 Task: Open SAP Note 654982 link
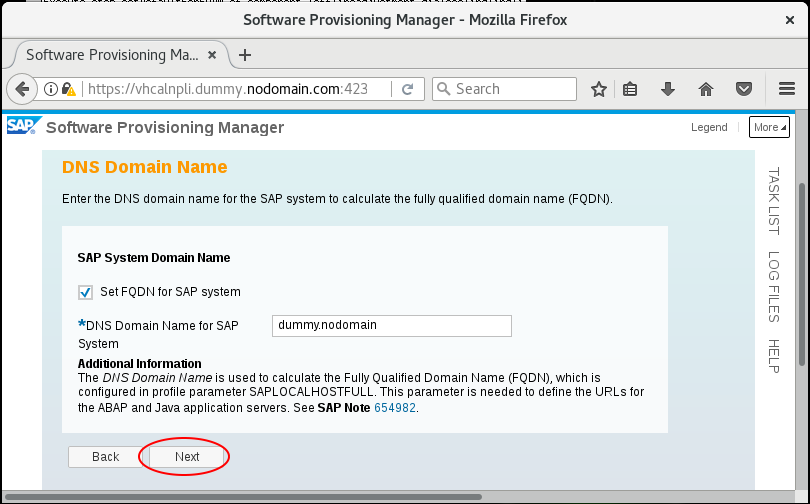coord(395,408)
